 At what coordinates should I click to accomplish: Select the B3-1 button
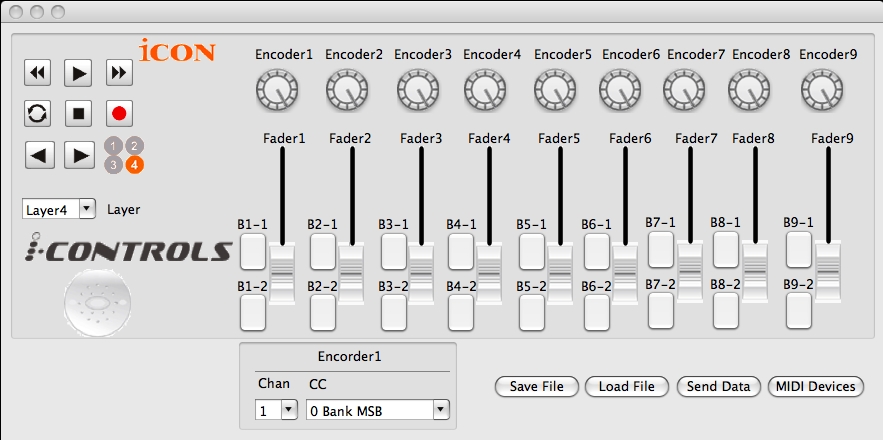[x=394, y=252]
